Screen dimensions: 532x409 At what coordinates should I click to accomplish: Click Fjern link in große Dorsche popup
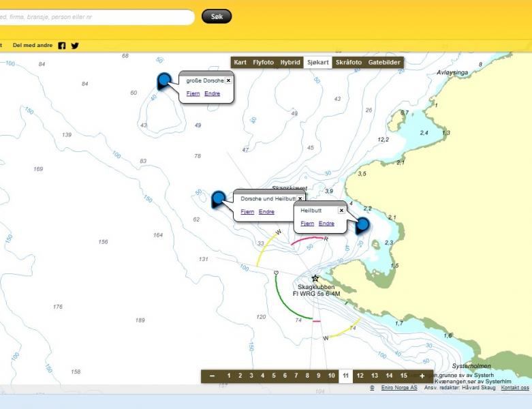tap(193, 93)
